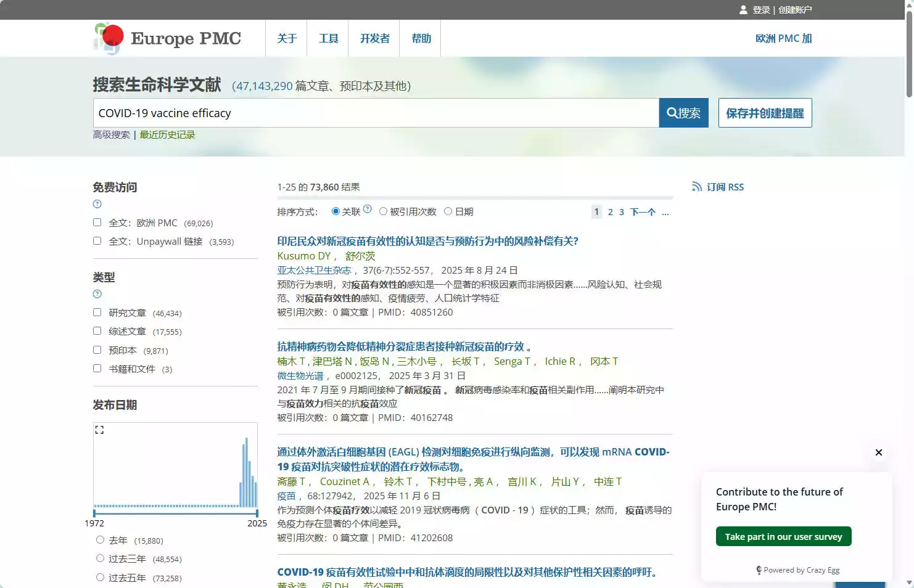
Task: Click the search query input field
Action: click(376, 113)
